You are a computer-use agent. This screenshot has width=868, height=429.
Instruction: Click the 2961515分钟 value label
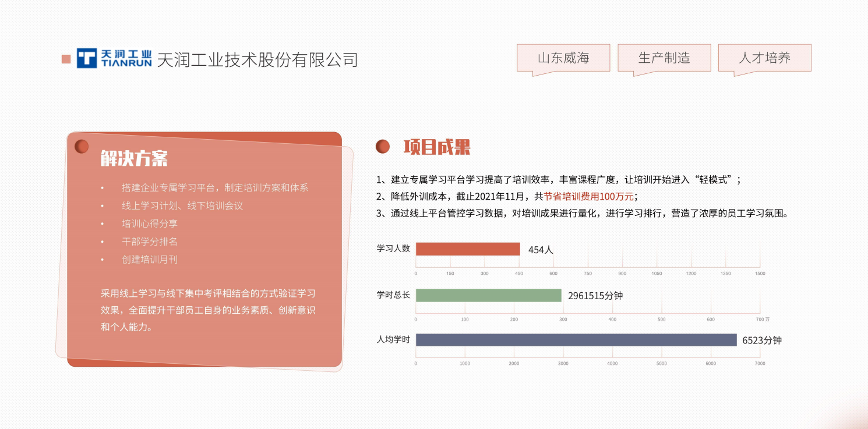click(595, 296)
